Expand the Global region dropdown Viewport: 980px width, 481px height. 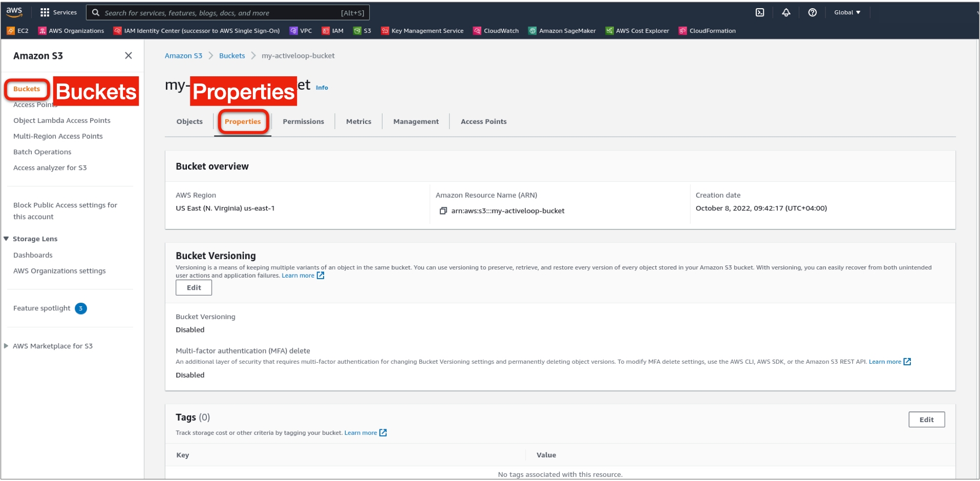coord(847,13)
